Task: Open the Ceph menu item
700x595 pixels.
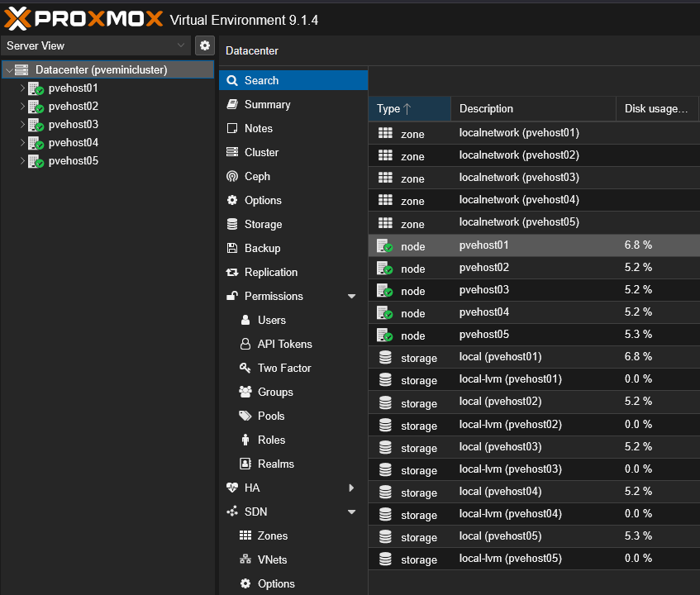Action: coord(293,176)
